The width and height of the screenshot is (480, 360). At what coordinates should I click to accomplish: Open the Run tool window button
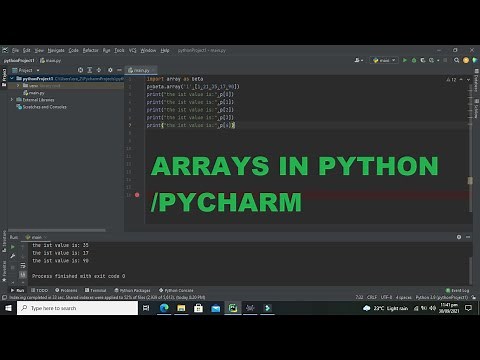point(17,290)
